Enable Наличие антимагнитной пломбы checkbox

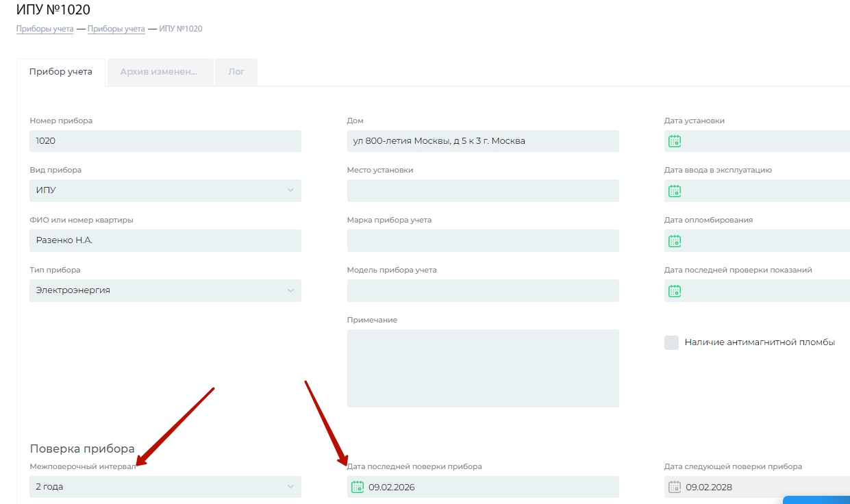point(671,342)
